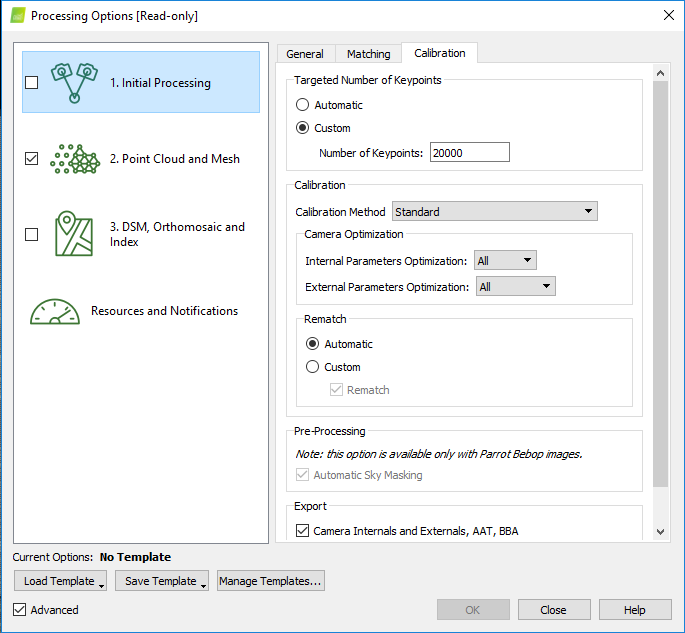This screenshot has height=633, width=685.
Task: Click the Point Cloud and Mesh icon
Action: [x=76, y=159]
